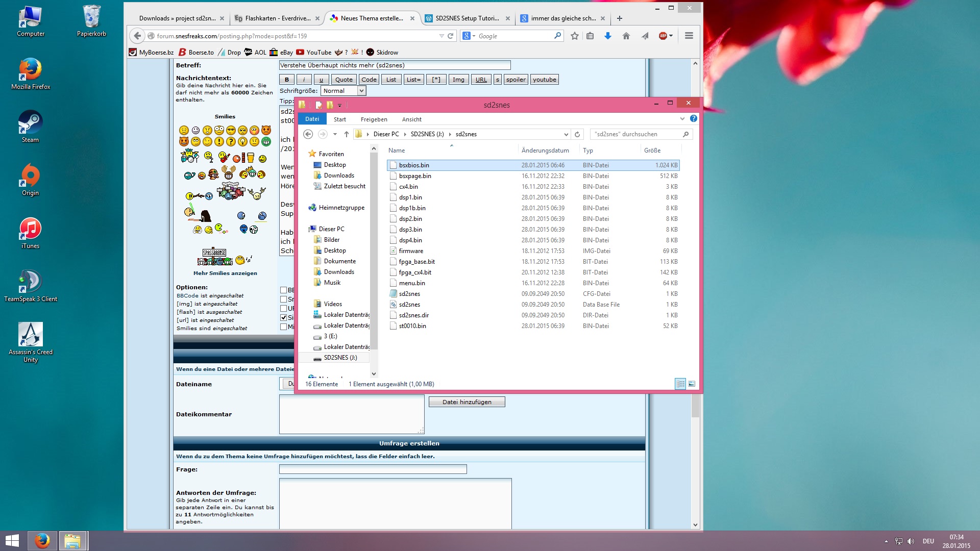The height and width of the screenshot is (551, 980).
Task: Open the Explorer help question mark icon
Action: coord(693,118)
